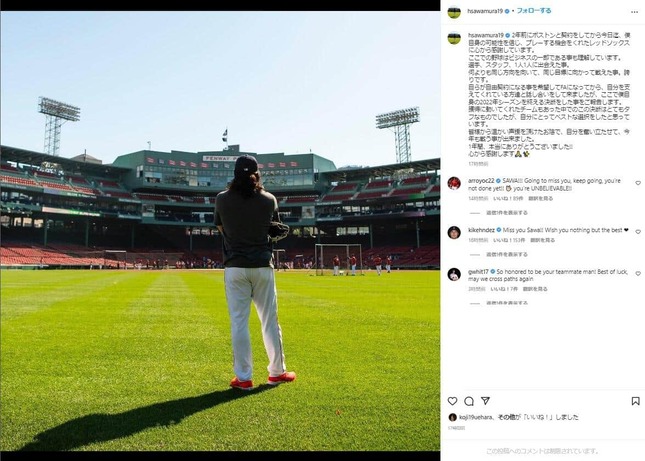Open arroyoc22's profile picture

pyautogui.click(x=454, y=183)
